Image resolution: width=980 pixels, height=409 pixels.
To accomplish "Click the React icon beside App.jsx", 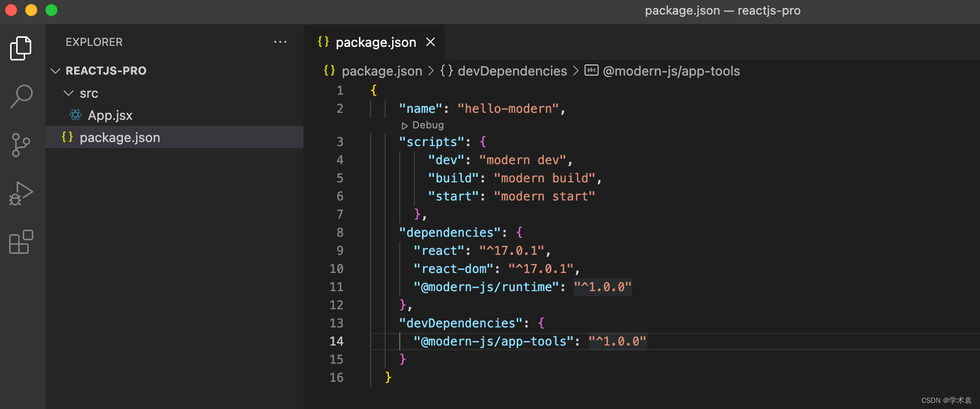I will coord(76,115).
